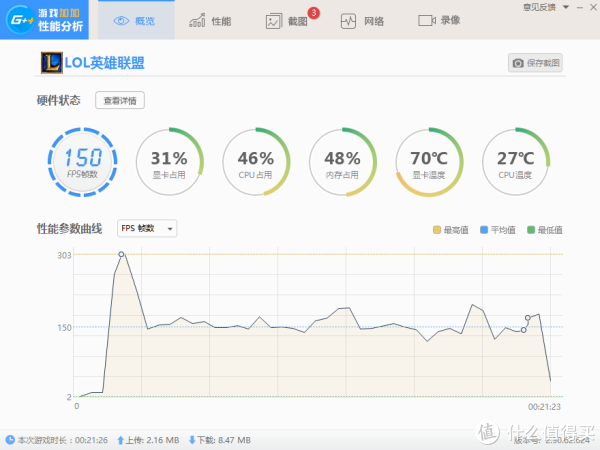Open the 录像 recording tab

(439, 20)
